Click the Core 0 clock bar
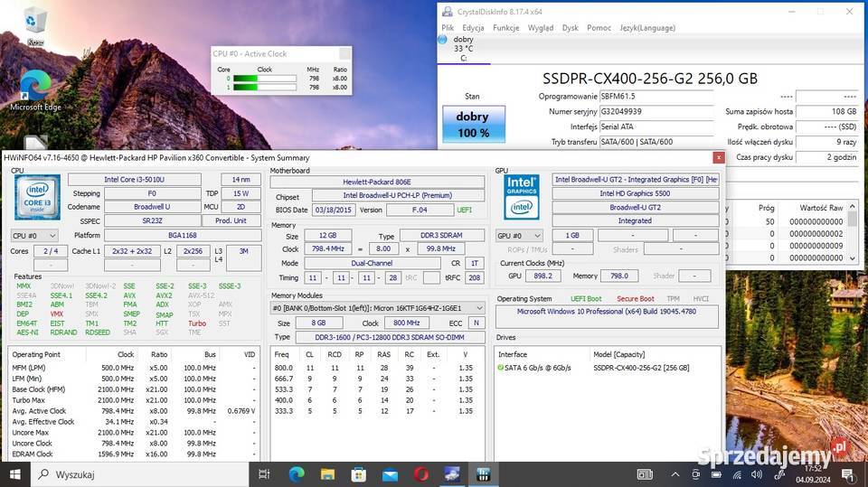This screenshot has width=868, height=487. 265,79
